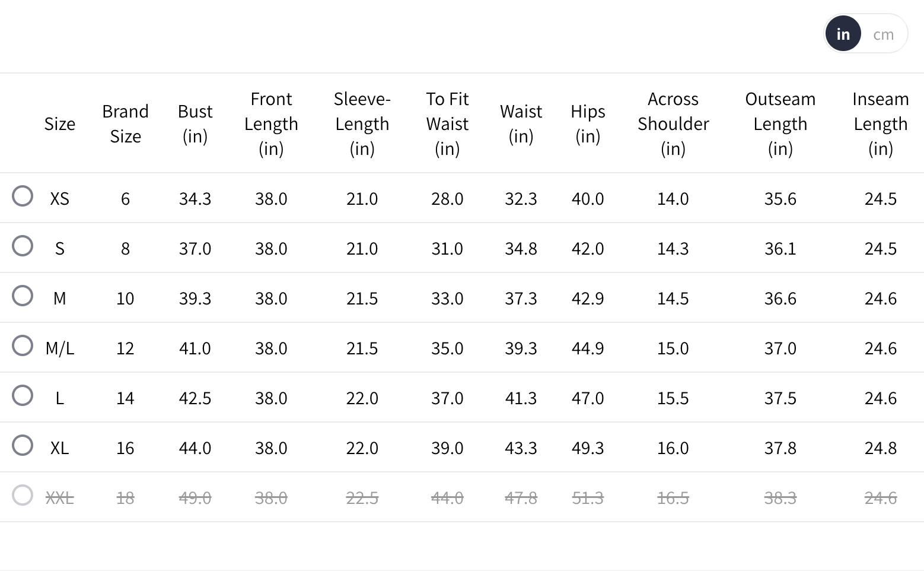The height and width of the screenshot is (571, 924).
Task: Choose size S radio button
Action: click(x=23, y=246)
